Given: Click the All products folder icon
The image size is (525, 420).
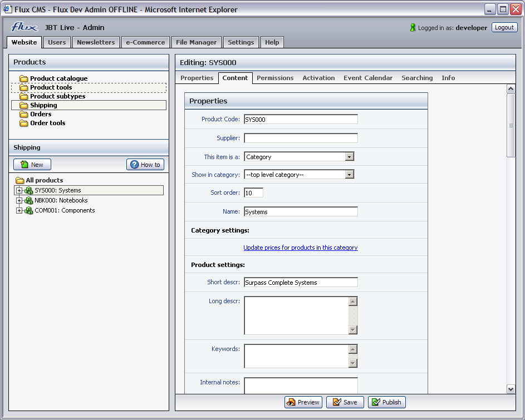Looking at the screenshot, I should click(19, 180).
